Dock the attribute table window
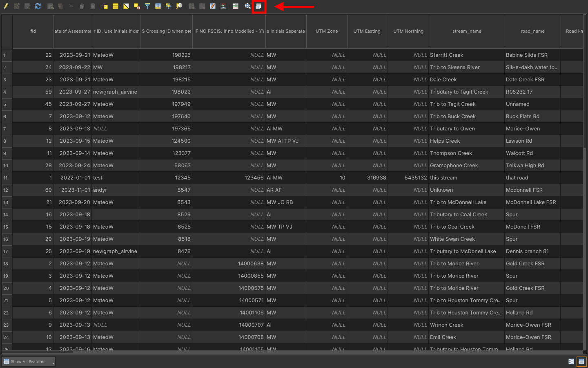Viewport: 588px width, 368px height. pos(258,6)
